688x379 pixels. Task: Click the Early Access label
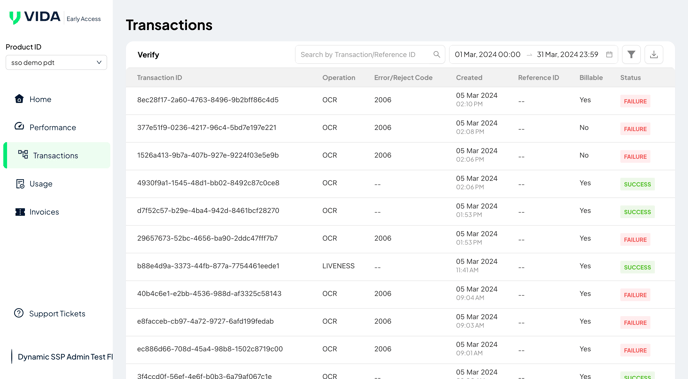point(83,19)
